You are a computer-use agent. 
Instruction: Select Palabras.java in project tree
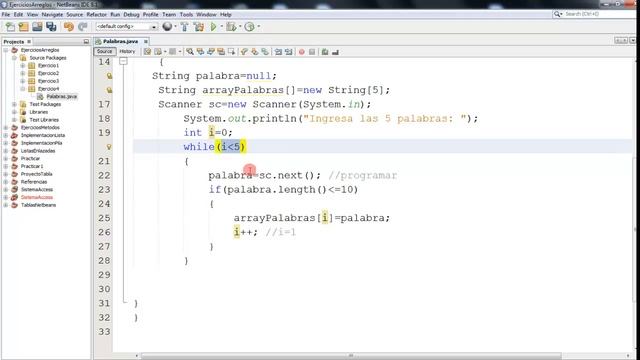click(x=61, y=96)
